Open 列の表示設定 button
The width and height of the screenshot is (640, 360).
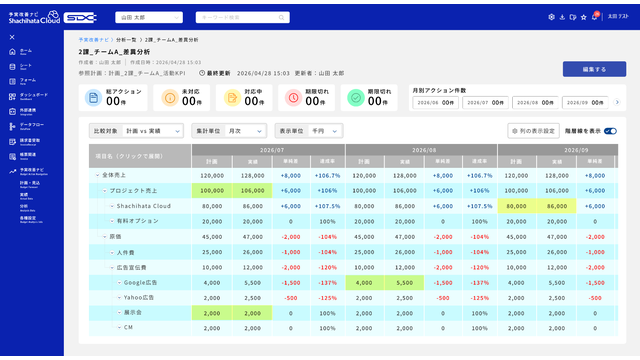click(533, 131)
